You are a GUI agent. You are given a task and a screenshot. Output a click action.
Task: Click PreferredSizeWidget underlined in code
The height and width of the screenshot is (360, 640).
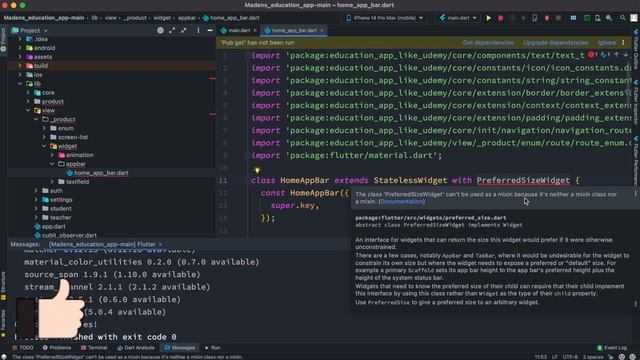(x=523, y=180)
